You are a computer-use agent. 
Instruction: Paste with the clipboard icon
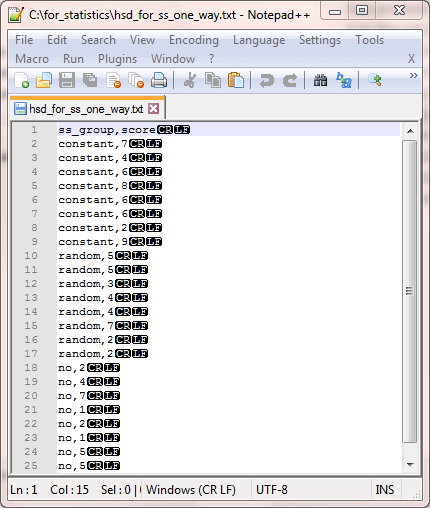click(x=236, y=80)
